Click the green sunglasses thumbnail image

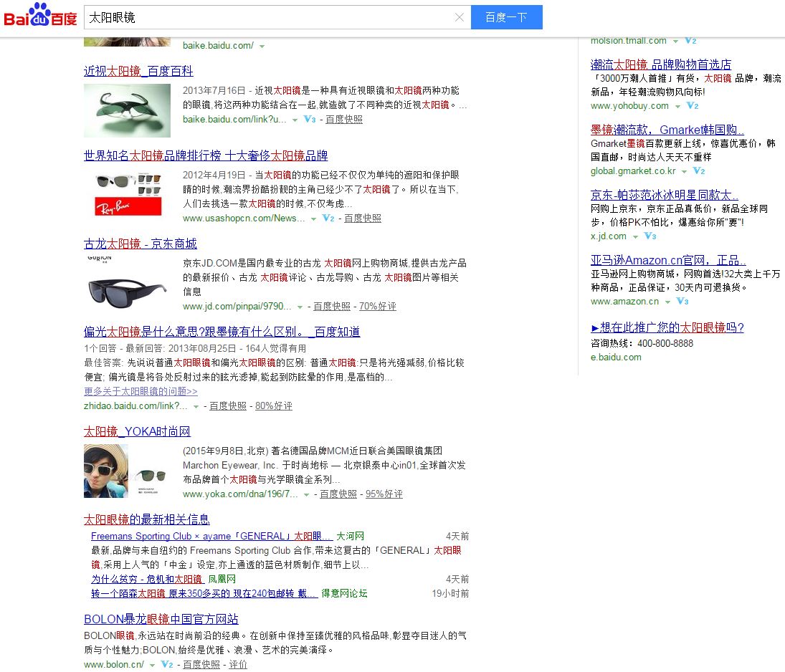[127, 110]
